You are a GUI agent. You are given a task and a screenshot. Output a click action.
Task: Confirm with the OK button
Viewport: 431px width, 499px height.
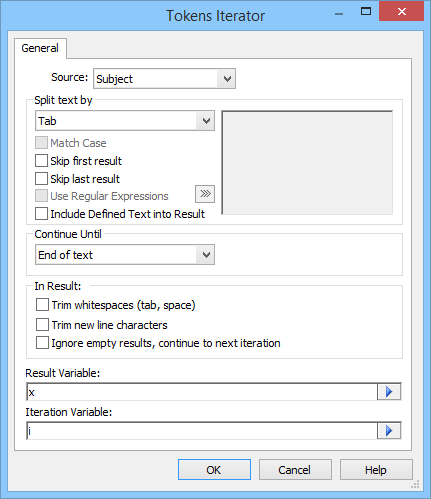214,470
